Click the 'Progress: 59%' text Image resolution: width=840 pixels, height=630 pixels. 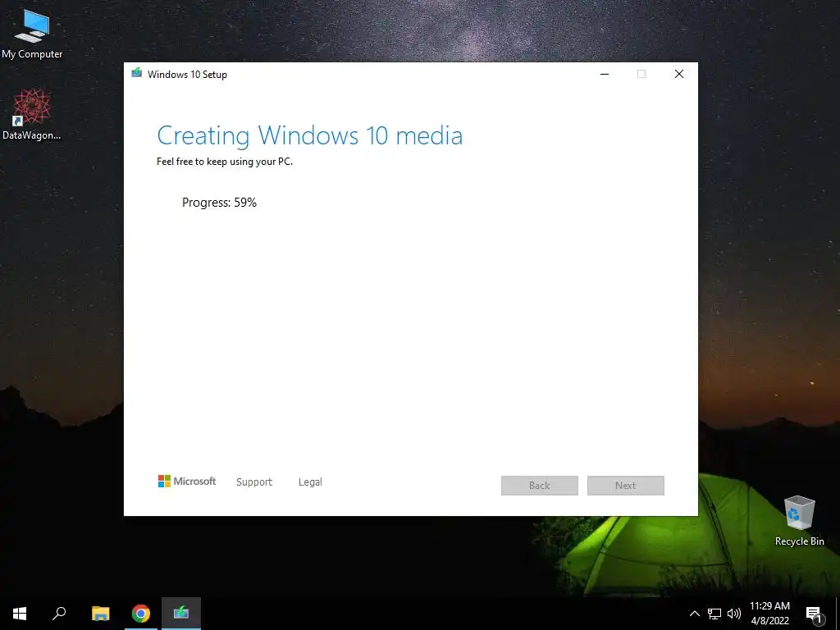coord(219,203)
